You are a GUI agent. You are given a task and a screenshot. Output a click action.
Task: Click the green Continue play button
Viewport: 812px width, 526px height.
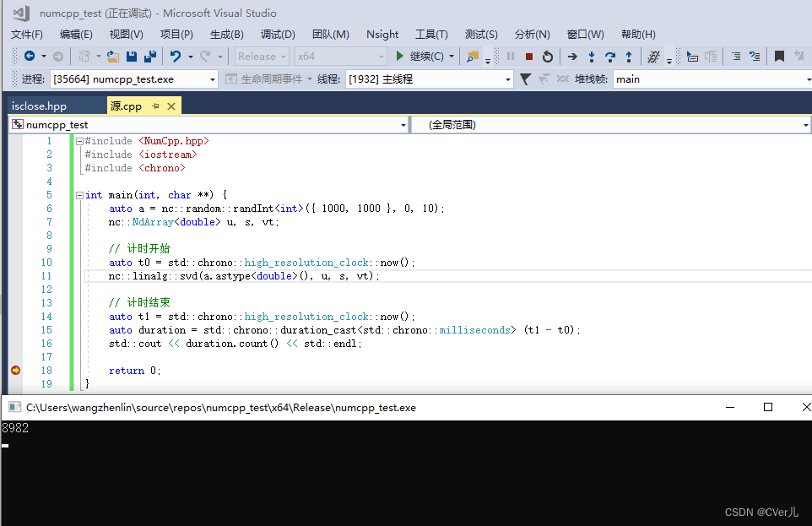(x=399, y=56)
